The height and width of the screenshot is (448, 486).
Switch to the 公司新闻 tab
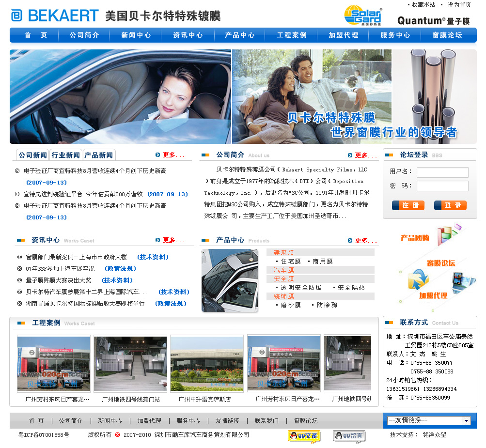32,155
